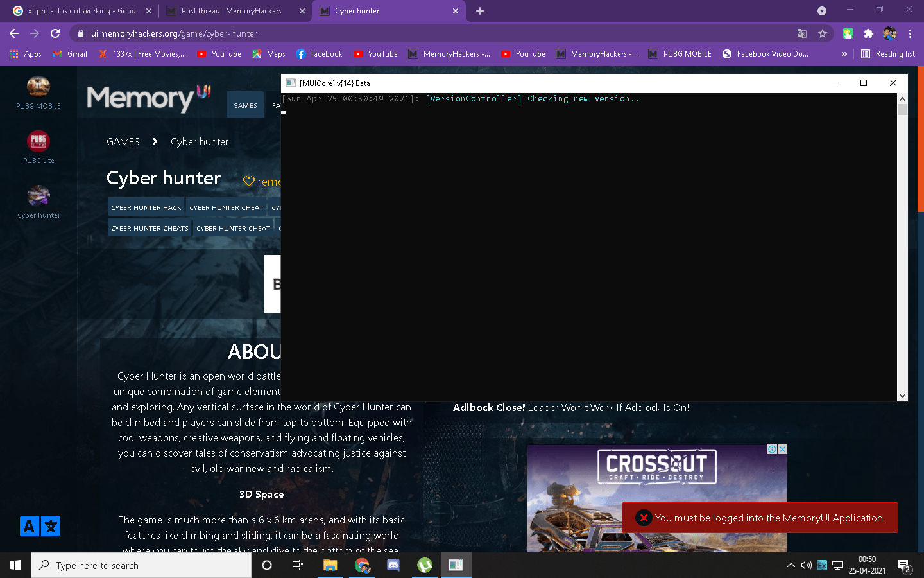Click the translate A icon at bottom left

coord(29,527)
